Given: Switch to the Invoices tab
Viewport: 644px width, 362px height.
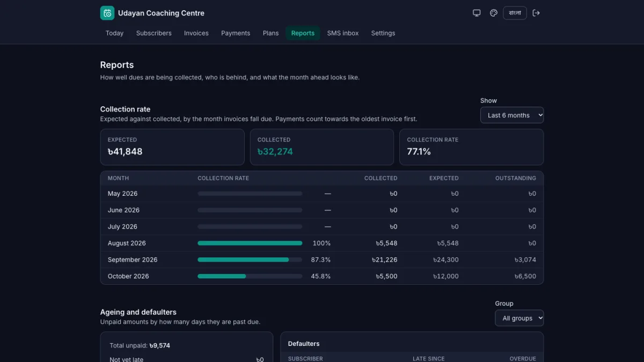Looking at the screenshot, I should point(196,33).
